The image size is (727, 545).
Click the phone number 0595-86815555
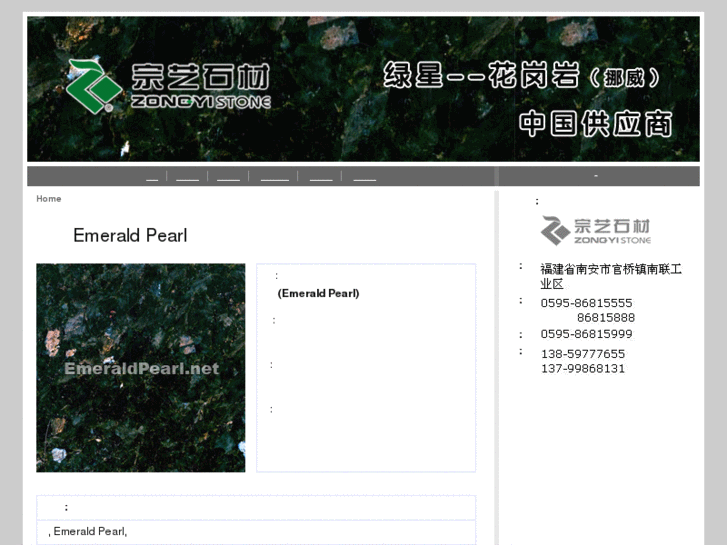pos(586,303)
